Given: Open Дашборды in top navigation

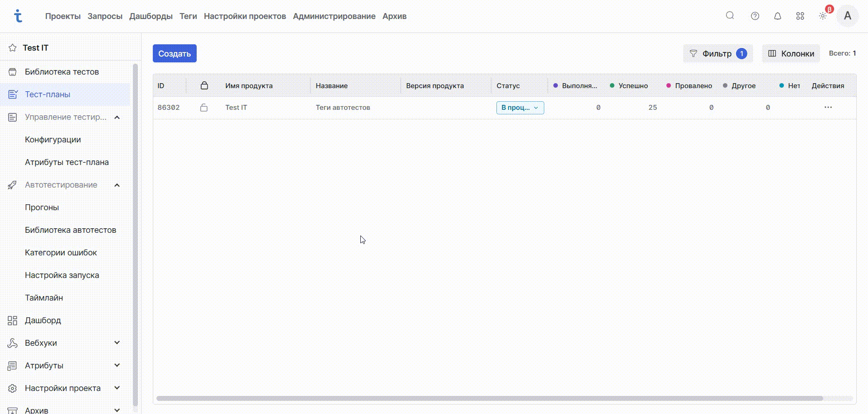Looking at the screenshot, I should pyautogui.click(x=151, y=16).
